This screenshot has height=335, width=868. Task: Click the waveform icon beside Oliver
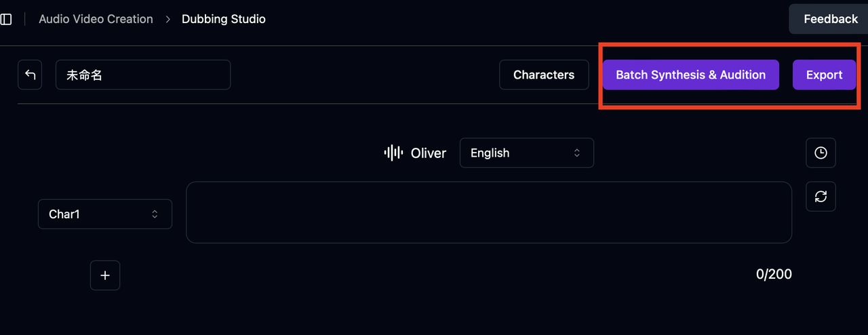(393, 153)
